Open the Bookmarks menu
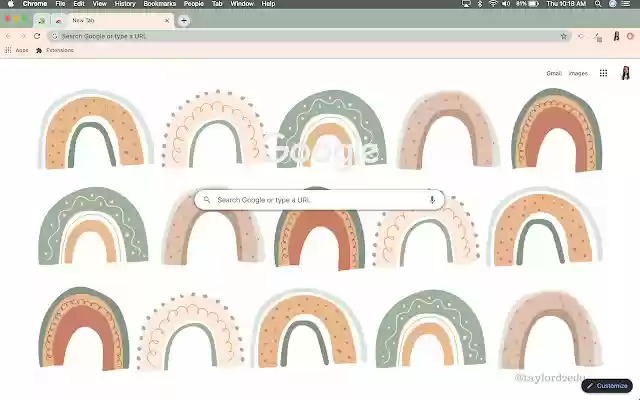 [160, 4]
